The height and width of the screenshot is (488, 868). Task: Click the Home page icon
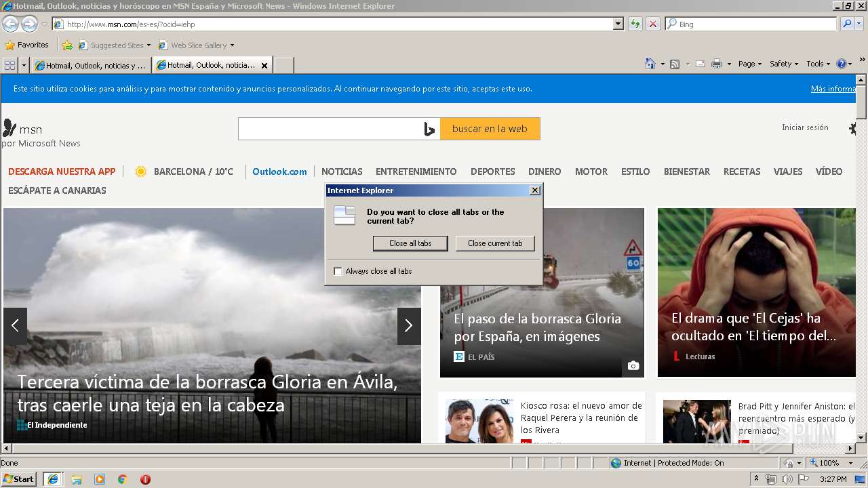coord(650,64)
